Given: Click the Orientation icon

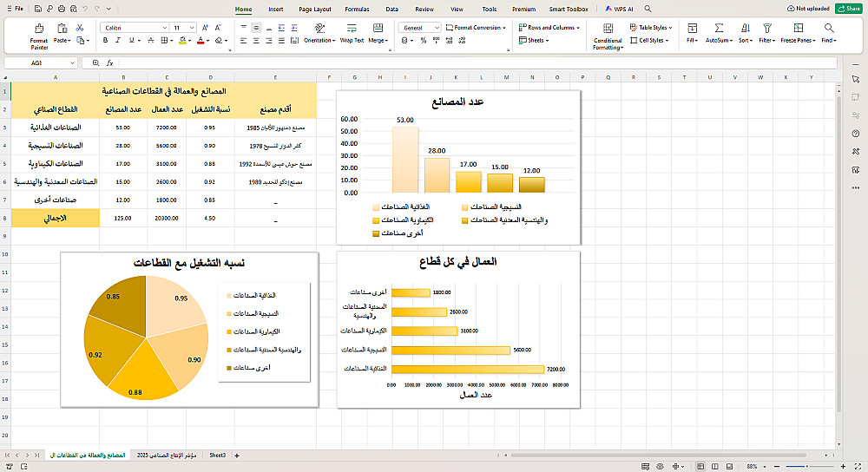Looking at the screenshot, I should click(x=319, y=29).
